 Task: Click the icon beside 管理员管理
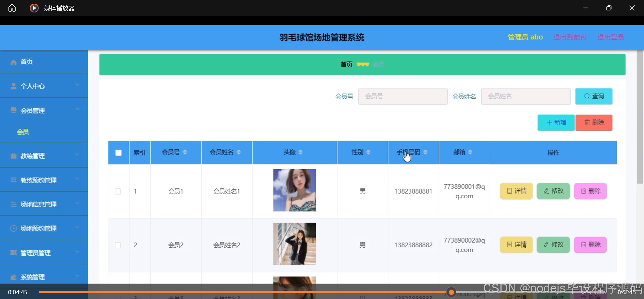tap(13, 253)
